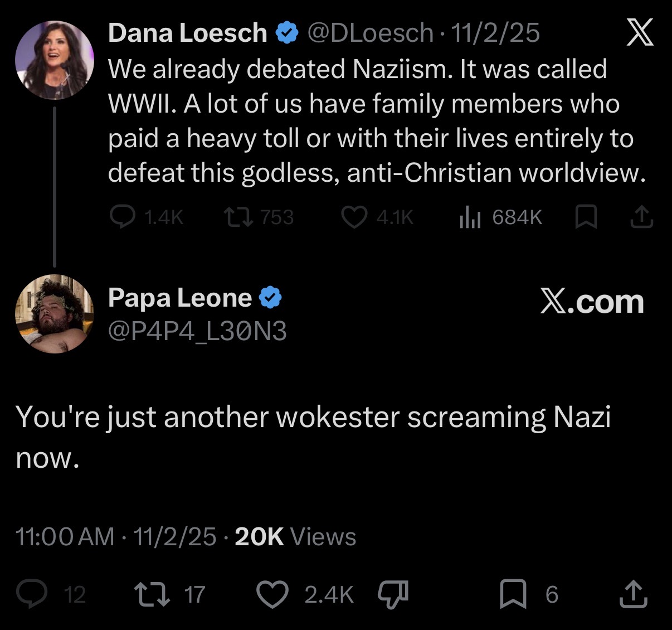This screenshot has height=630, width=672.
Task: Share Dana Loesch's post
Action: point(641,217)
